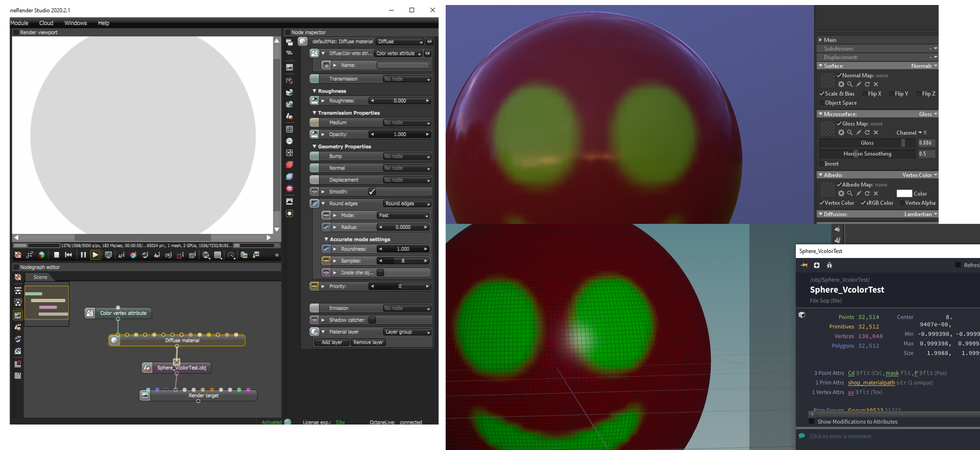This screenshot has height=450, width=980.
Task: Open the Module menu
Action: [x=19, y=23]
